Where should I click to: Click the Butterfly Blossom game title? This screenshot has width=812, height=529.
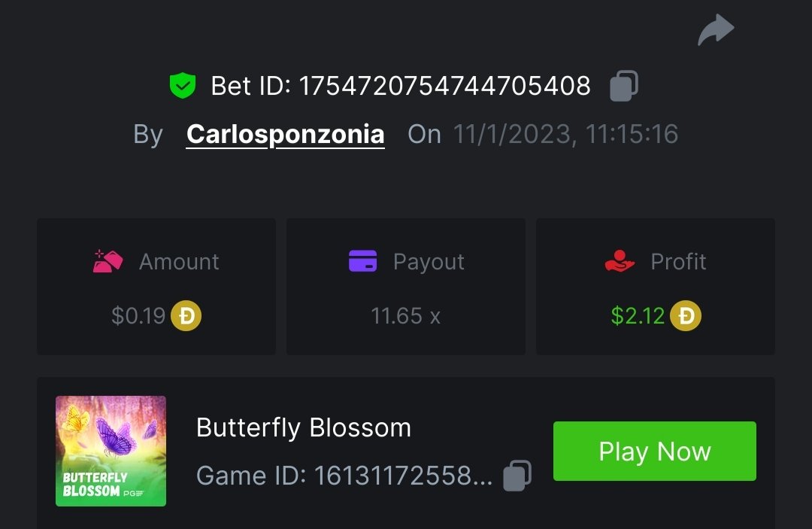pos(303,427)
